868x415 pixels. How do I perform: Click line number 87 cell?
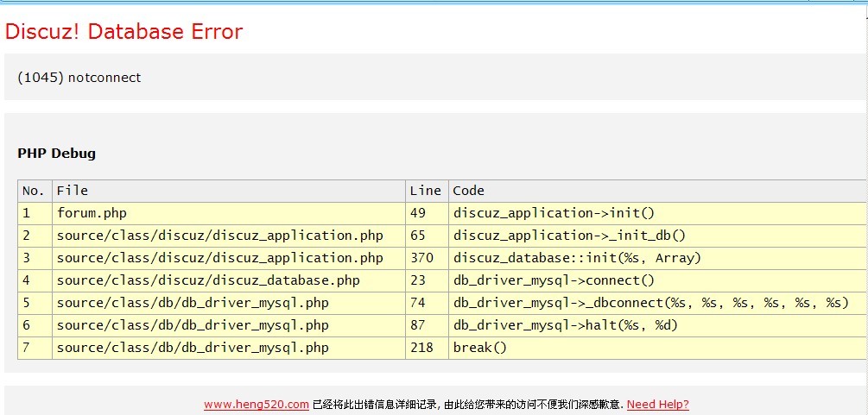(x=427, y=325)
